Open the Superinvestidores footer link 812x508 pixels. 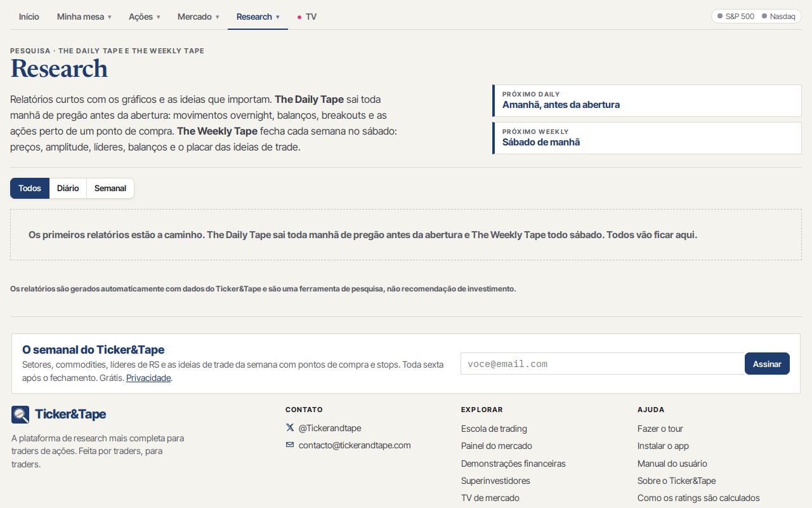pyautogui.click(x=495, y=481)
